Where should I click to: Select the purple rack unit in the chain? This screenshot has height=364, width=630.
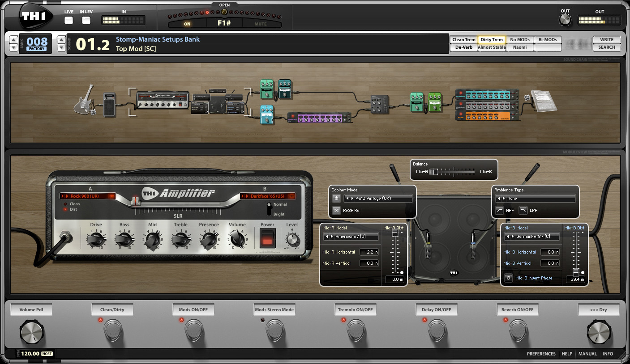point(318,118)
